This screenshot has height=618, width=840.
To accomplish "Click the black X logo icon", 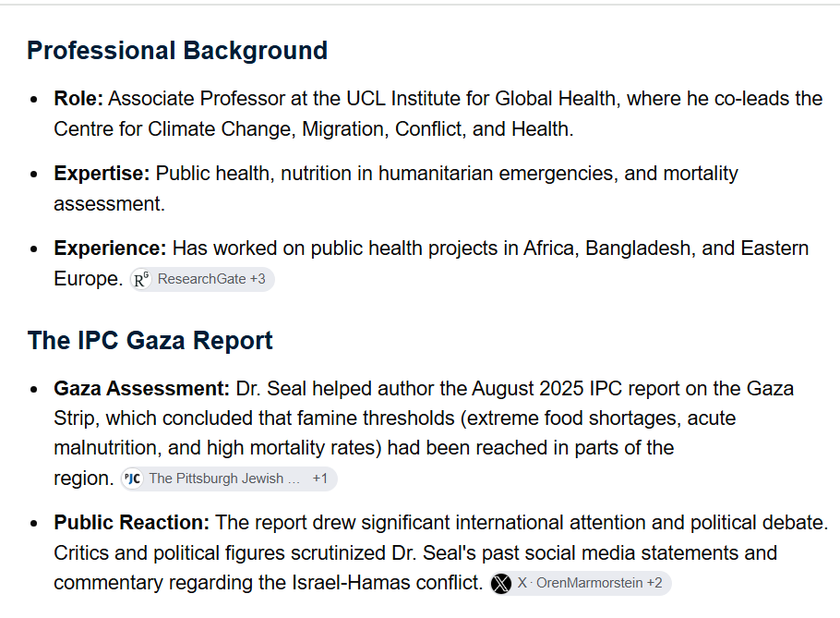I will click(x=501, y=583).
